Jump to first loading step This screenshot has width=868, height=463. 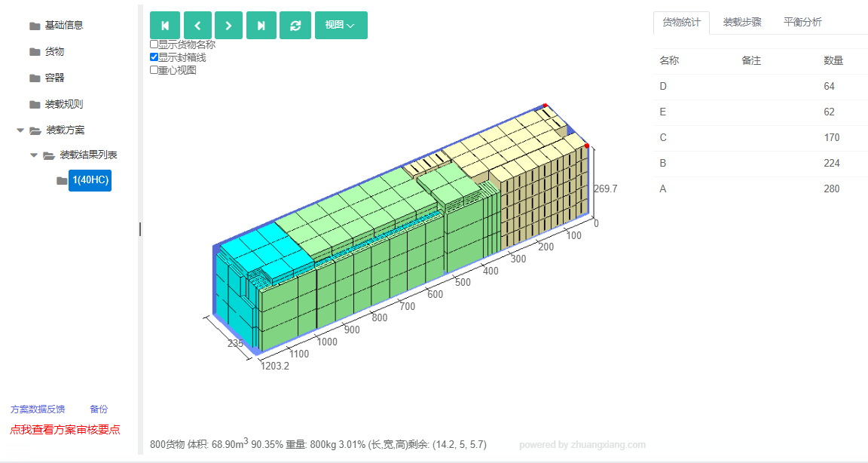(x=165, y=26)
